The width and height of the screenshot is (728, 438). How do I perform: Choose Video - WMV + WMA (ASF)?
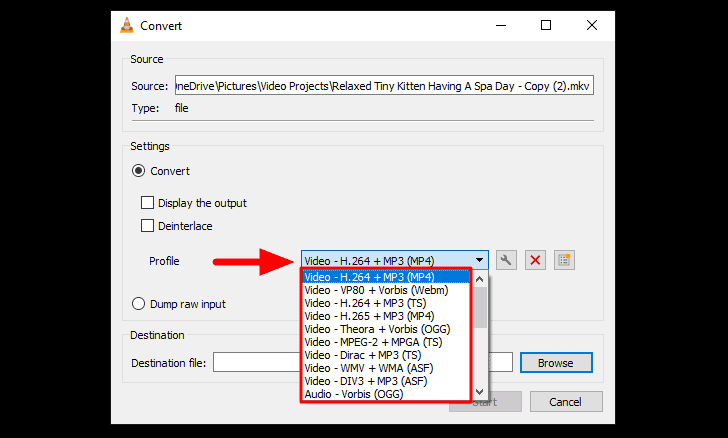(x=386, y=368)
